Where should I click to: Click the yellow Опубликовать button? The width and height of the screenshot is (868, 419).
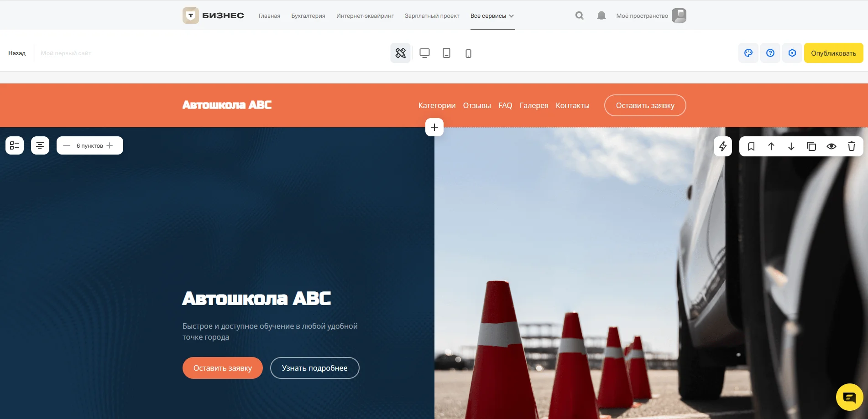(833, 53)
